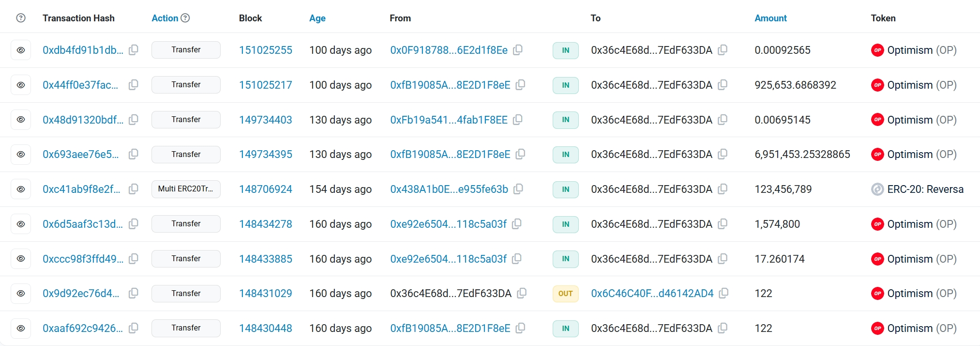Click Multi ERC20Tr... action tag

(186, 189)
